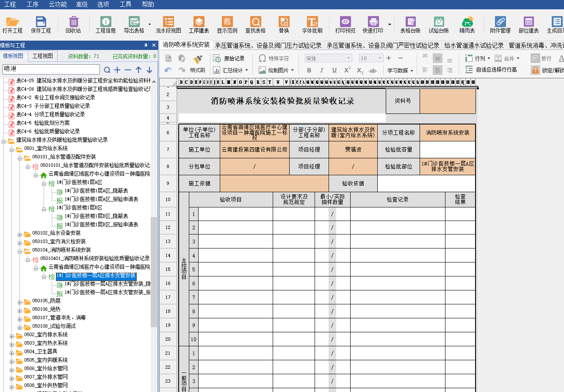Click the search magnifier beside 喷淋 field
This screenshot has height=392, width=564.
click(x=107, y=70)
